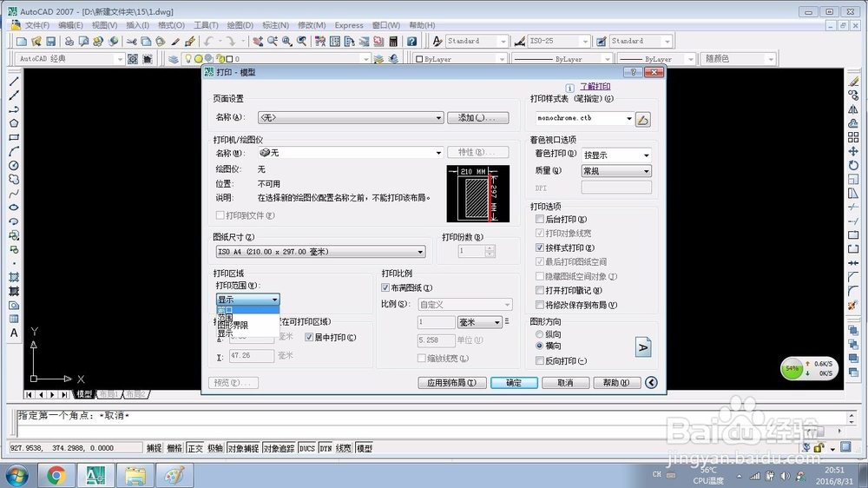Viewport: 868px width, 488px height.
Task: Click the 确定 button
Action: [514, 383]
